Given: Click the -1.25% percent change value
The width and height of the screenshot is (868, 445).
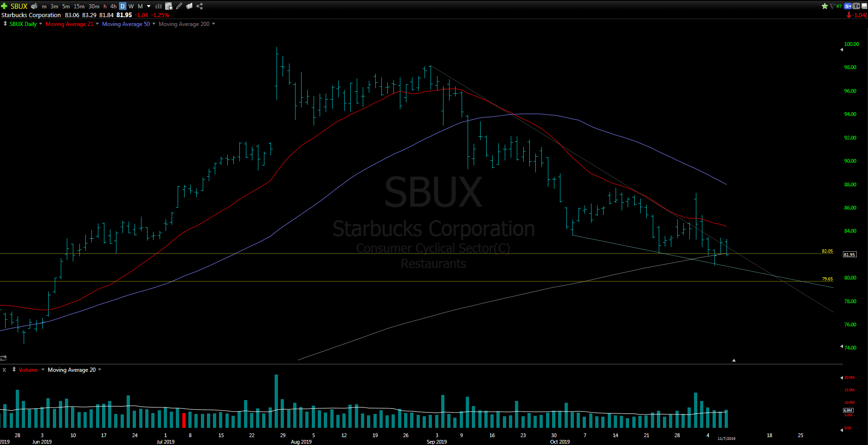Looking at the screenshot, I should pos(160,15).
